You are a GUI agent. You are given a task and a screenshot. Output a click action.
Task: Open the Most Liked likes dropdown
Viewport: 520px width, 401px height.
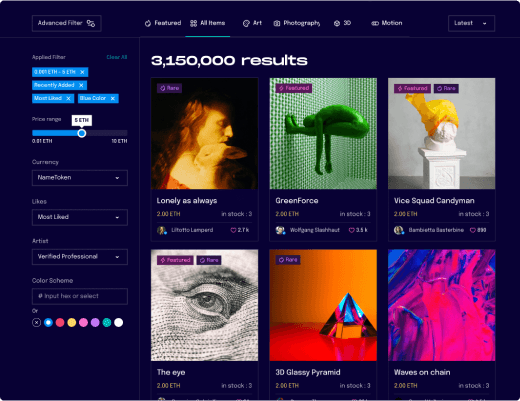tap(80, 217)
